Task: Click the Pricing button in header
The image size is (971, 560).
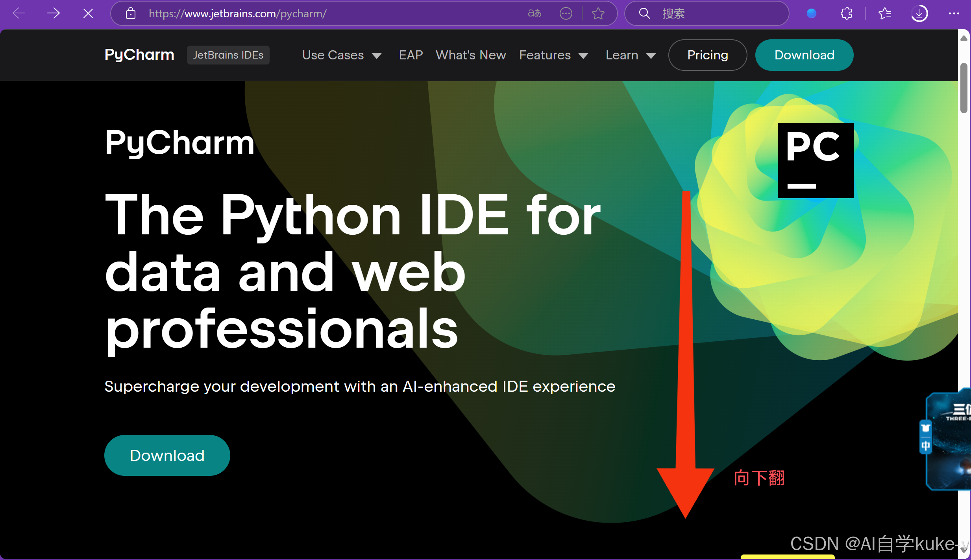Action: click(707, 55)
